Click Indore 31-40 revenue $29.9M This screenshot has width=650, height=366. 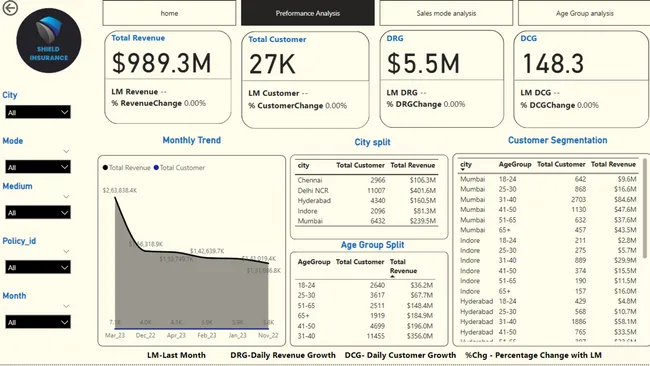pyautogui.click(x=625, y=260)
